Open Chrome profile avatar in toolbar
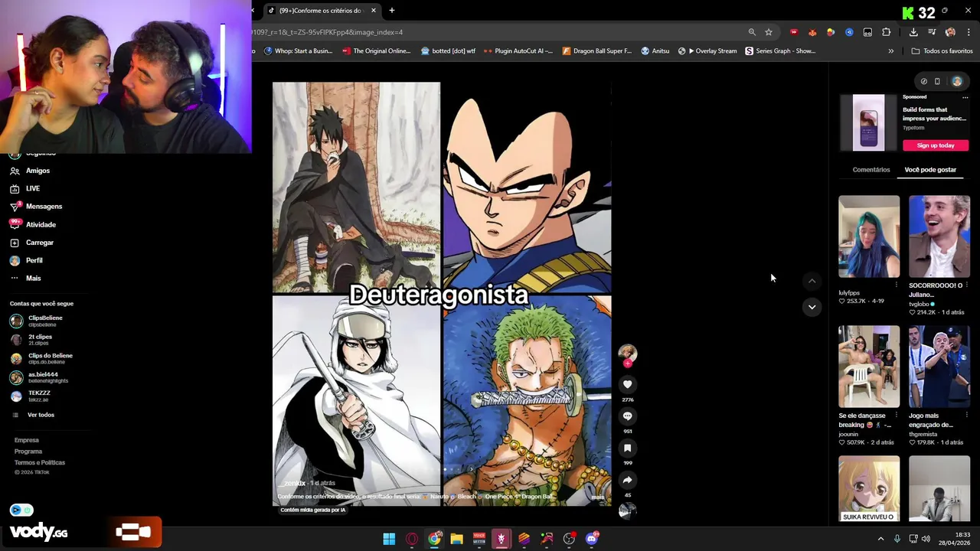The image size is (980, 551). [x=950, y=32]
